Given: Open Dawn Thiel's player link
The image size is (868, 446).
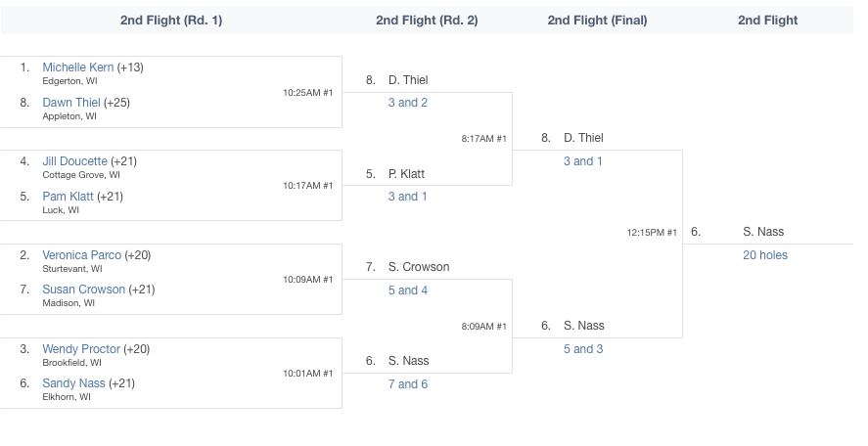Looking at the screenshot, I should click(x=71, y=103).
